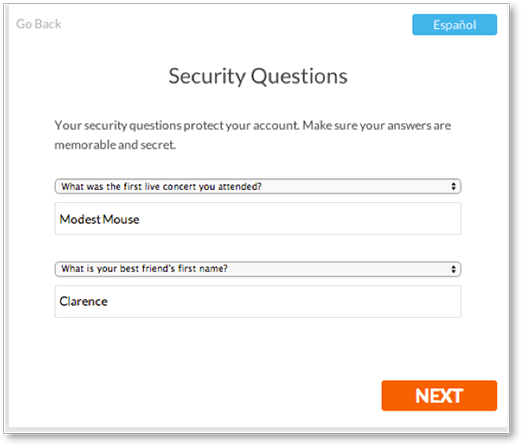
Task: Switch language with the Español button
Action: (x=454, y=25)
